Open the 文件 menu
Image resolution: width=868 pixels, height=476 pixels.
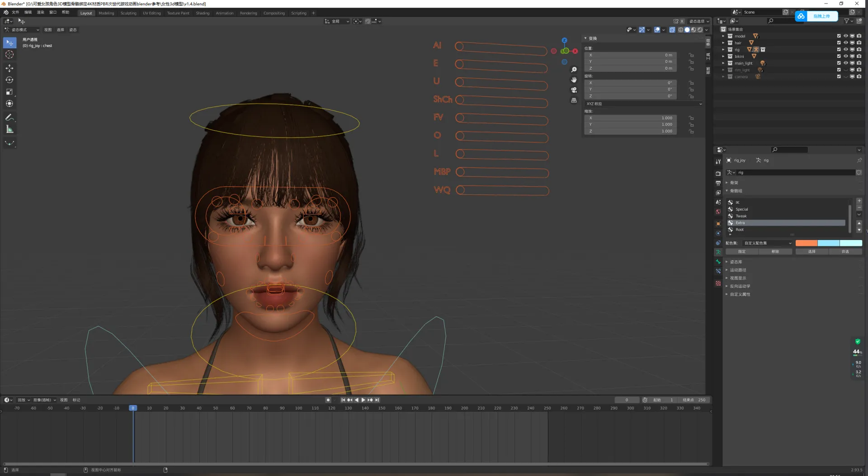click(x=15, y=12)
